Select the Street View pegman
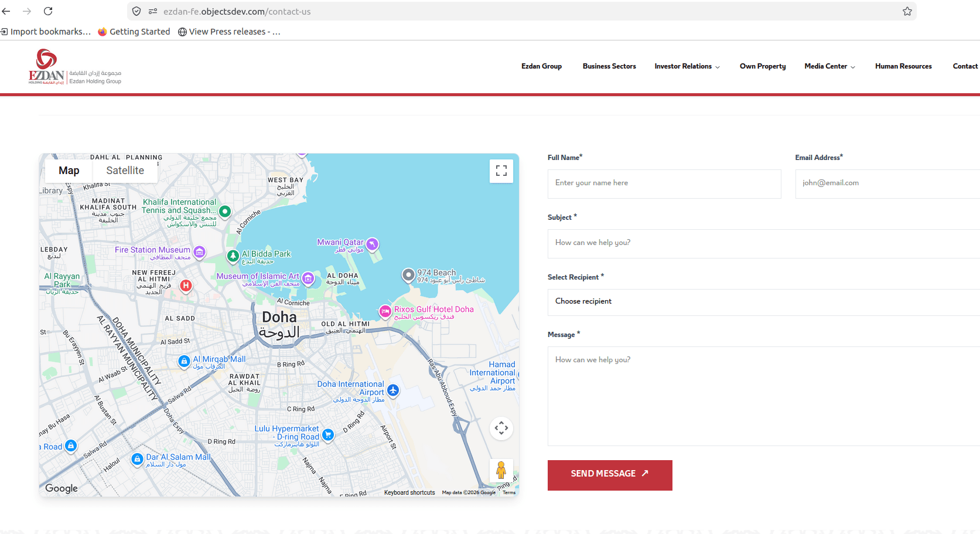Viewport: 980px width, 534px height. [x=501, y=471]
